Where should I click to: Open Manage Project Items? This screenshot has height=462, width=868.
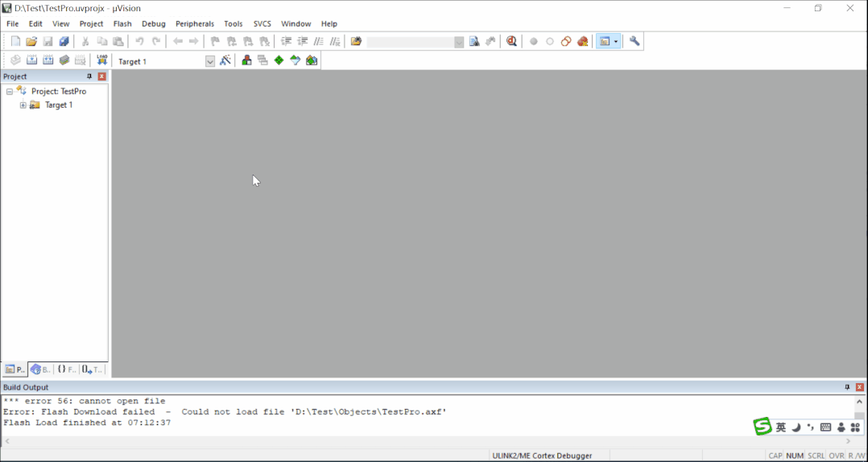pos(247,60)
